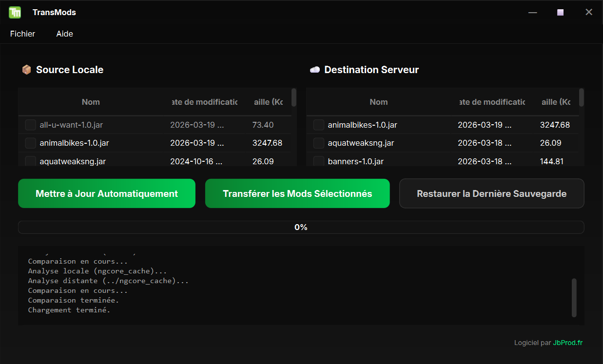Open the JbProd.fr link
The height and width of the screenshot is (364, 603).
568,343
